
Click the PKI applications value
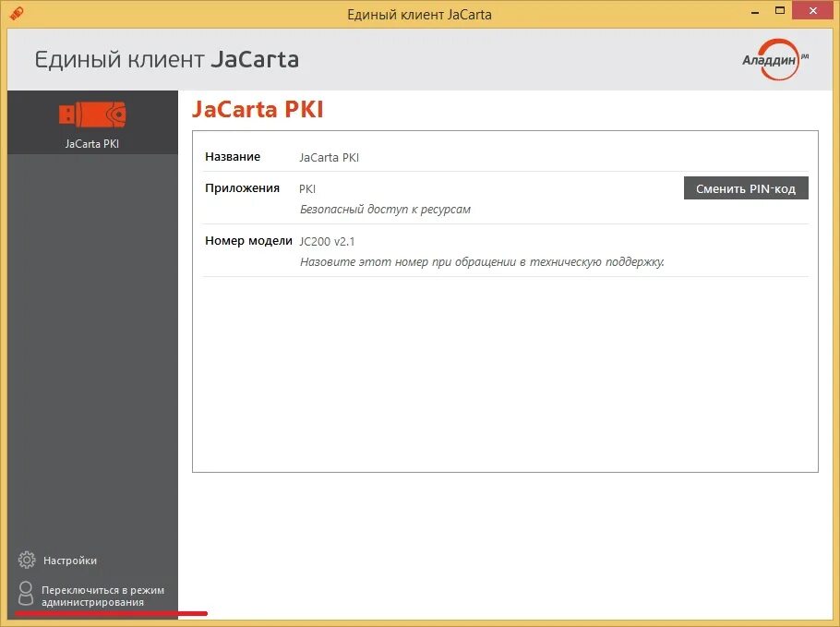tap(307, 189)
